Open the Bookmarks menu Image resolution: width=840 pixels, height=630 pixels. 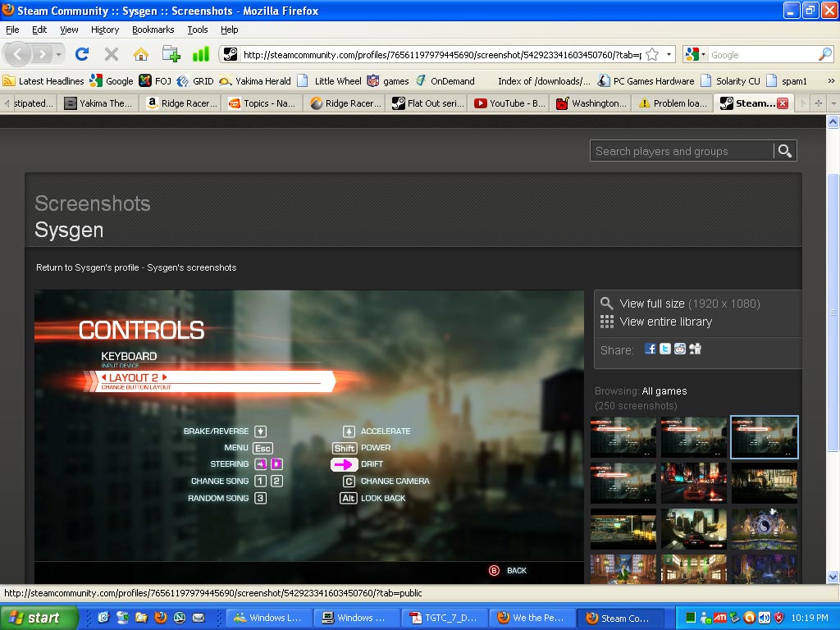(x=153, y=30)
